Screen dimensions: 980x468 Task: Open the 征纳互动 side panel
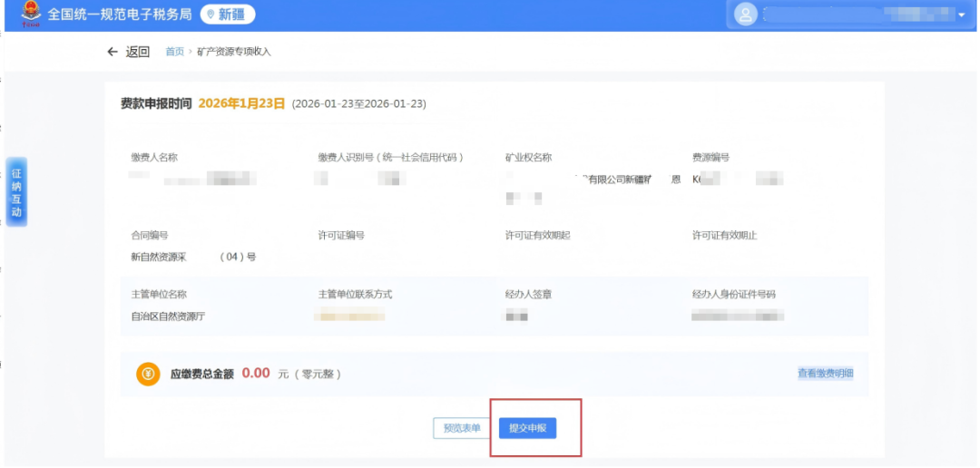tap(16, 191)
